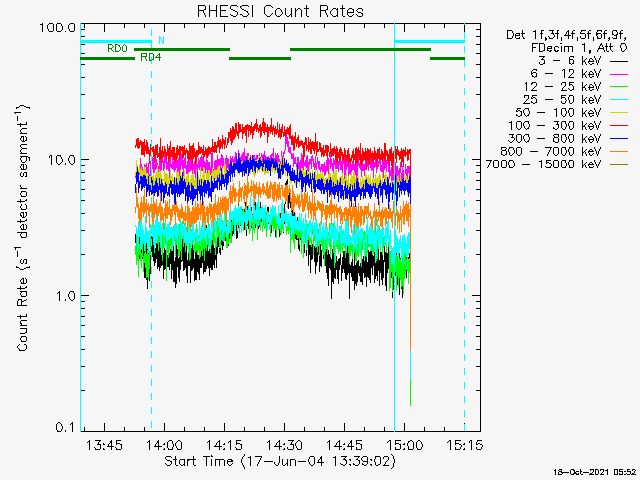Click the 14:45 x-axis tick label
The image size is (640, 480).
pyautogui.click(x=344, y=445)
